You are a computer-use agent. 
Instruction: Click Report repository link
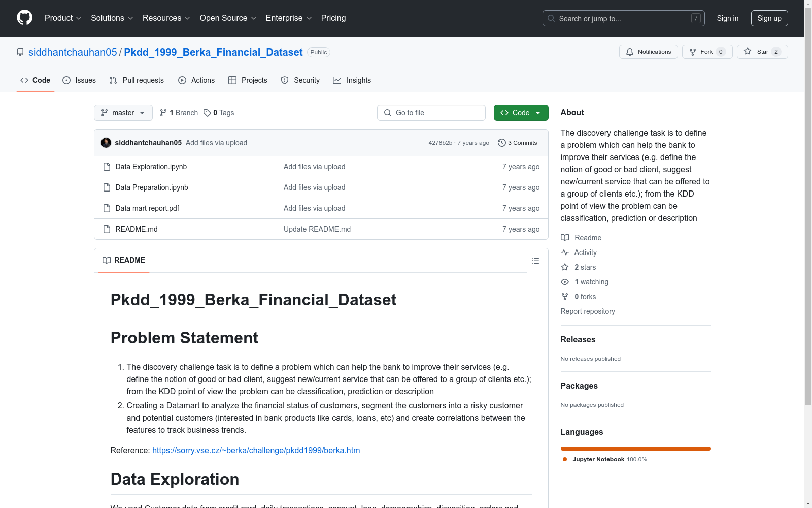pos(588,311)
